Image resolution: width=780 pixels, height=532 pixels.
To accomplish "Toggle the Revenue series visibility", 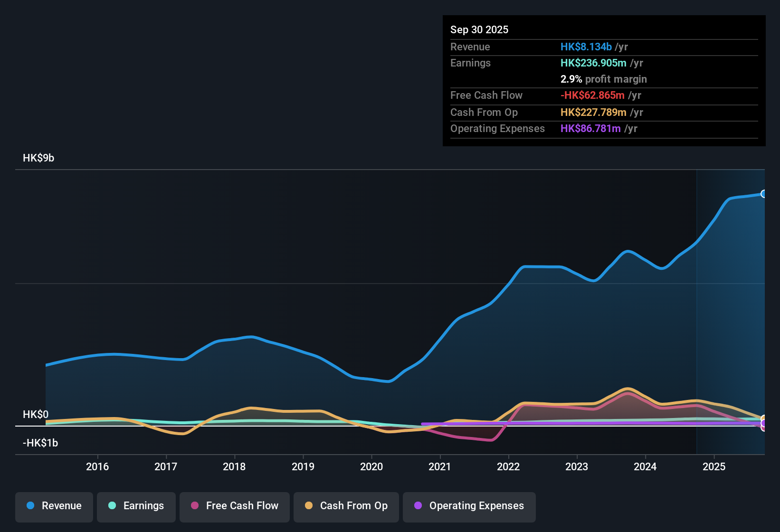I will 54,506.
